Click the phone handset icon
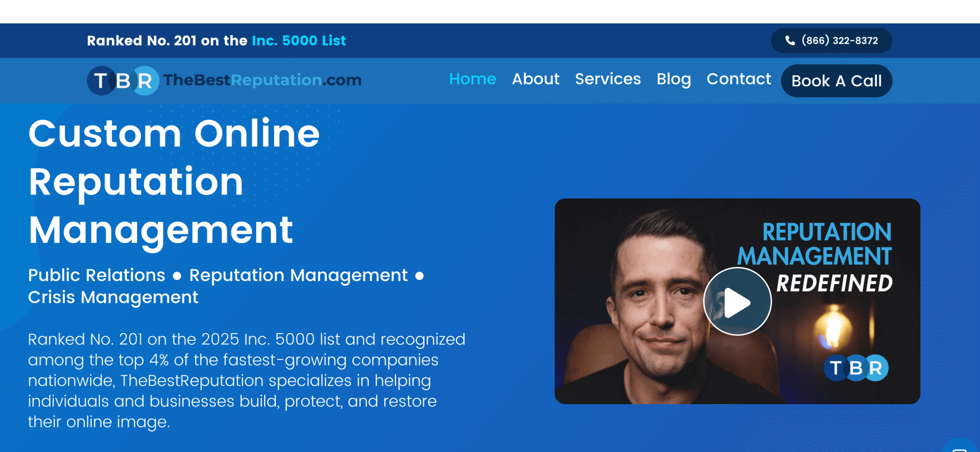The width and height of the screenshot is (980, 452). (x=790, y=41)
